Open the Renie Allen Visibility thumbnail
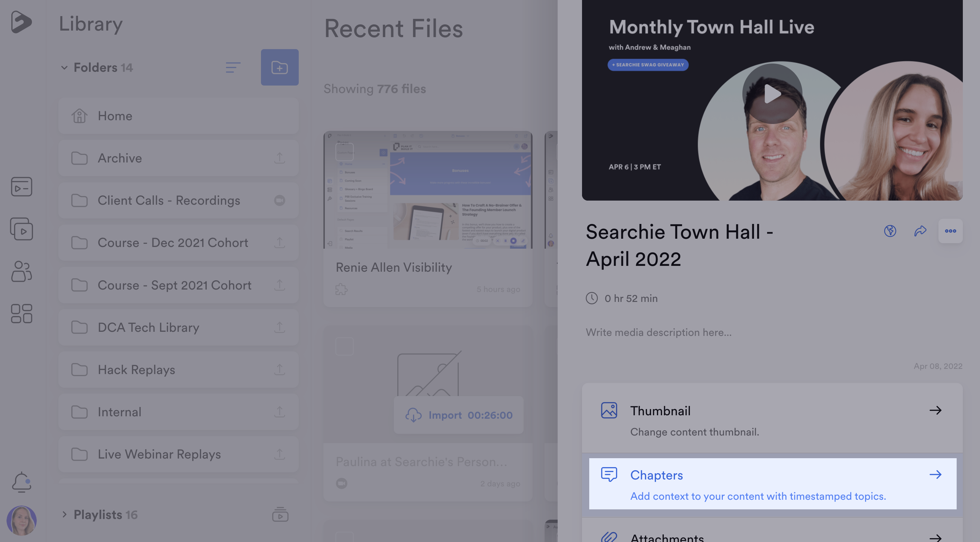980x542 pixels. (428, 190)
